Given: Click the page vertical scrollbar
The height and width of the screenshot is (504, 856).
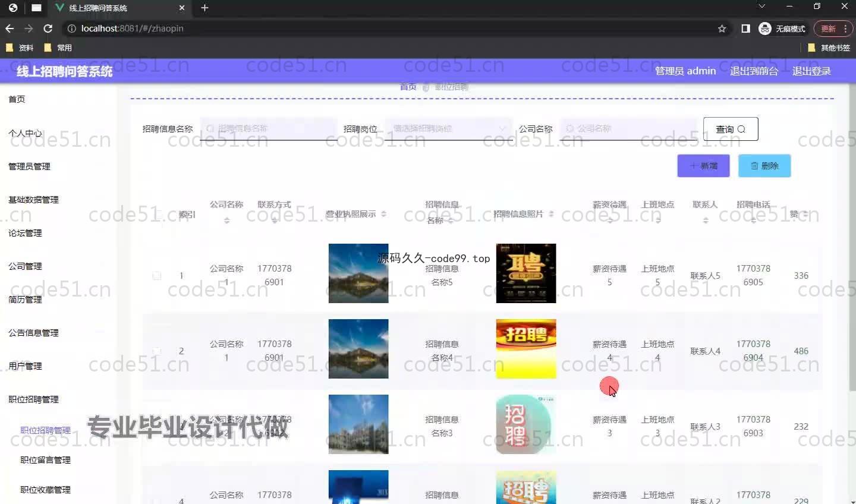Looking at the screenshot, I should [853, 238].
